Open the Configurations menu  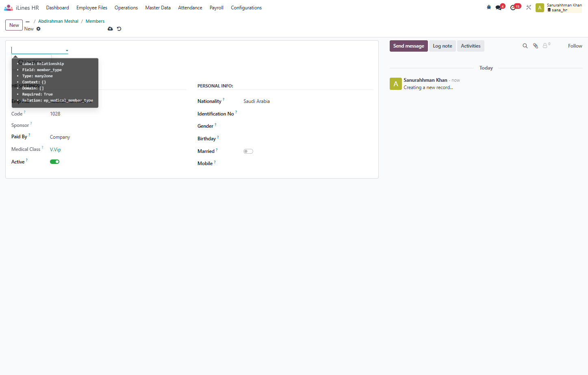pos(246,8)
